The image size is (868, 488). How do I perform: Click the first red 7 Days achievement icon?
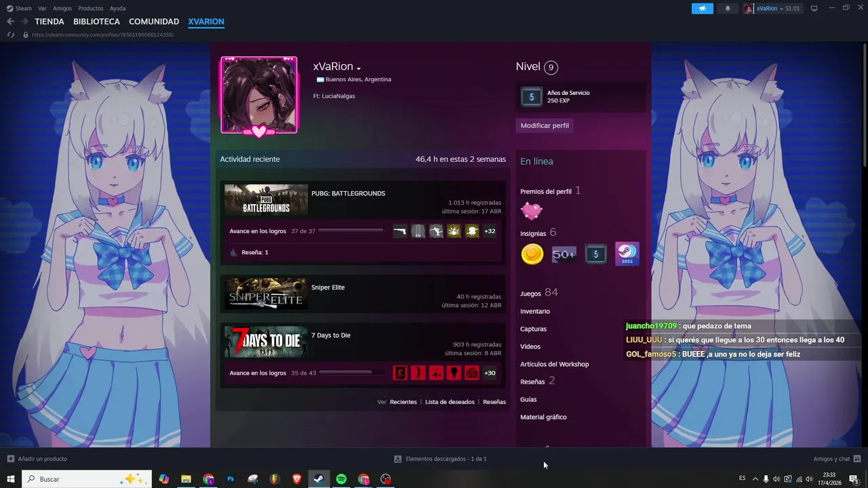[400, 373]
